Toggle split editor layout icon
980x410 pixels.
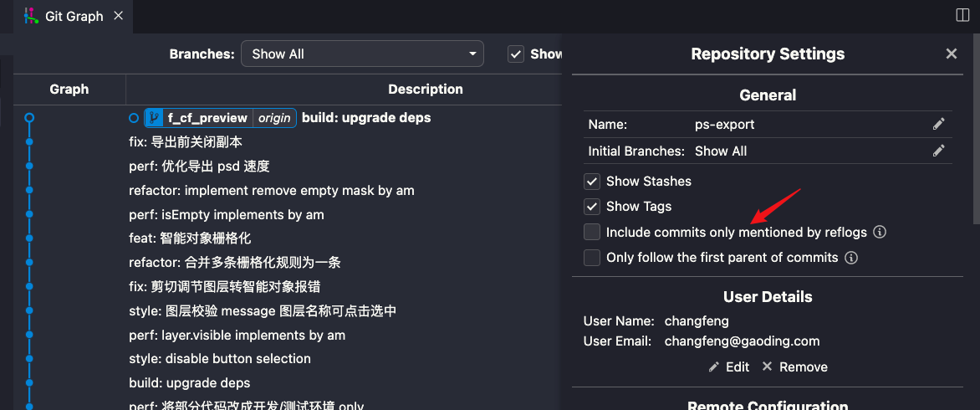(962, 15)
